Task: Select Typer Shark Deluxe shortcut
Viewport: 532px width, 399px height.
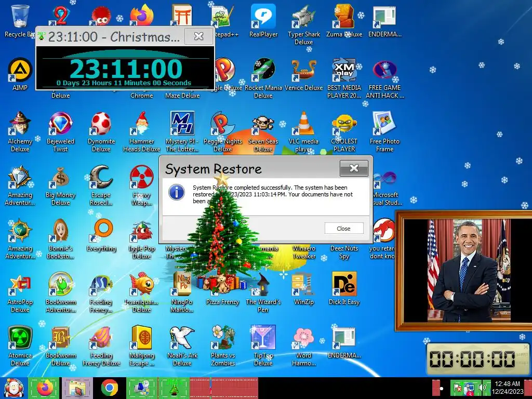Action: point(303,25)
